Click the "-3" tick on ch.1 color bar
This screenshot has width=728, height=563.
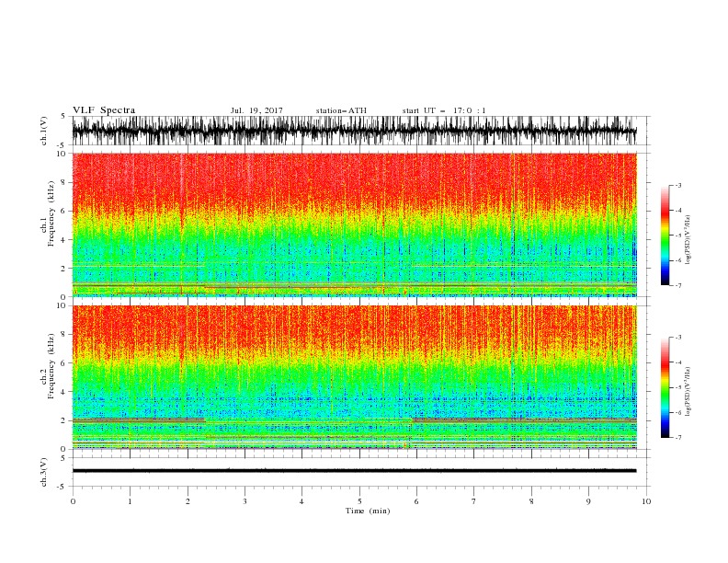point(678,185)
